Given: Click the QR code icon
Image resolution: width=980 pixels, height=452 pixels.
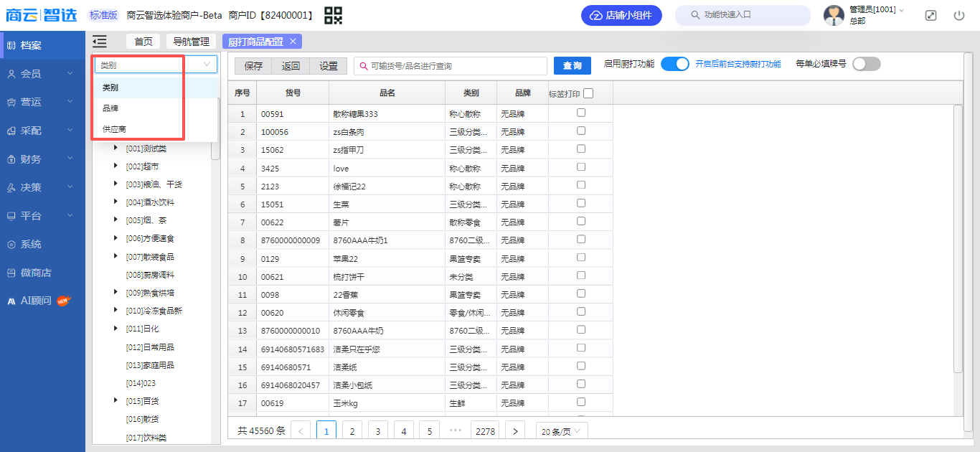Looking at the screenshot, I should coord(333,15).
